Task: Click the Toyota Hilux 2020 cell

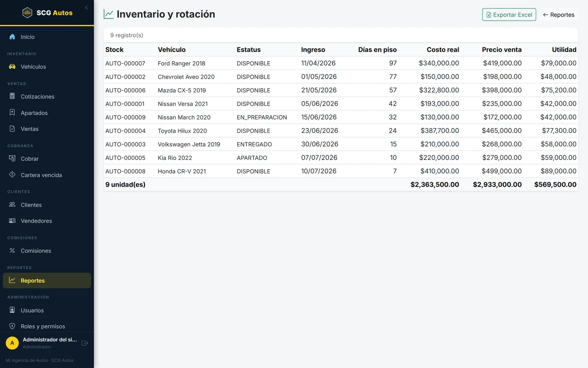Action: 182,131
